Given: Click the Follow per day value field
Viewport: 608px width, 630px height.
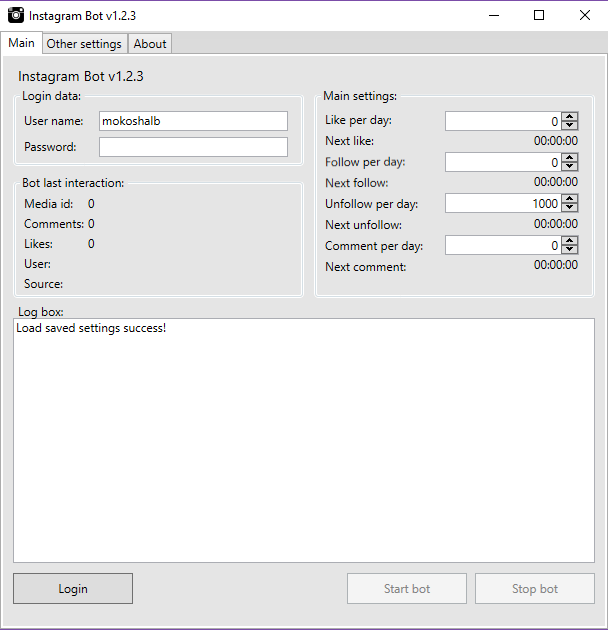Looking at the screenshot, I should [x=503, y=162].
